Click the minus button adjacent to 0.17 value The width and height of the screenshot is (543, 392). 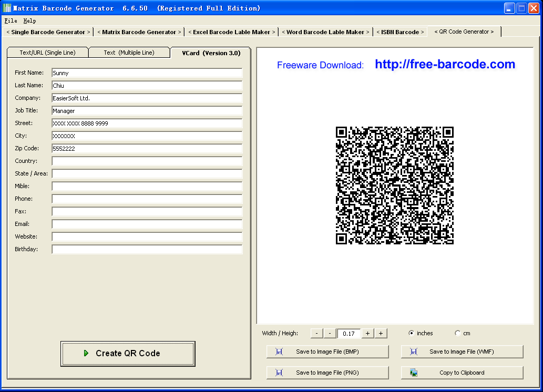pyautogui.click(x=330, y=333)
